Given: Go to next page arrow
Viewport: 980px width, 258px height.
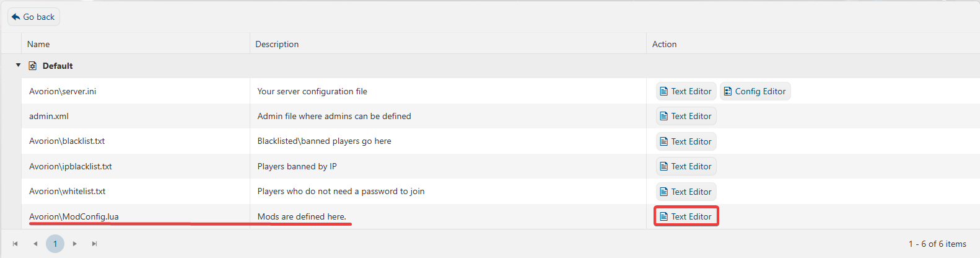Looking at the screenshot, I should (75, 244).
